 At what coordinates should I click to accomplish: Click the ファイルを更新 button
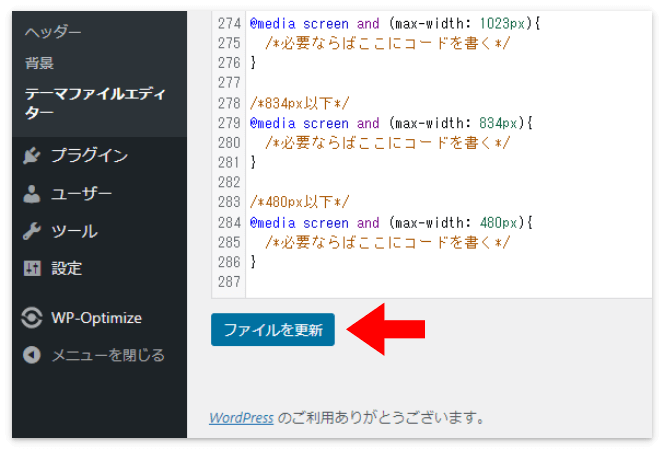coord(273,329)
